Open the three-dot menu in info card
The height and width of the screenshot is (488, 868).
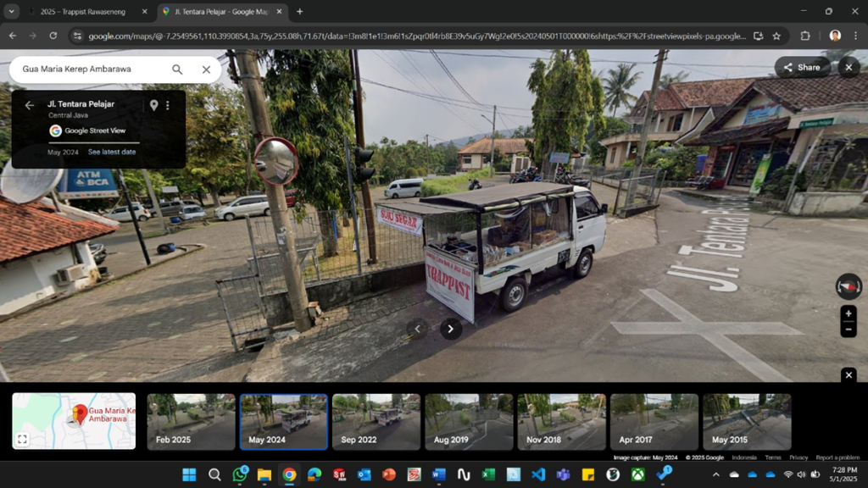point(168,105)
